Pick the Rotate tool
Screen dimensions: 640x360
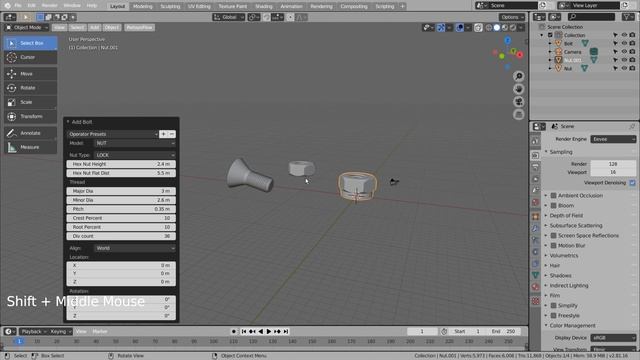point(31,88)
